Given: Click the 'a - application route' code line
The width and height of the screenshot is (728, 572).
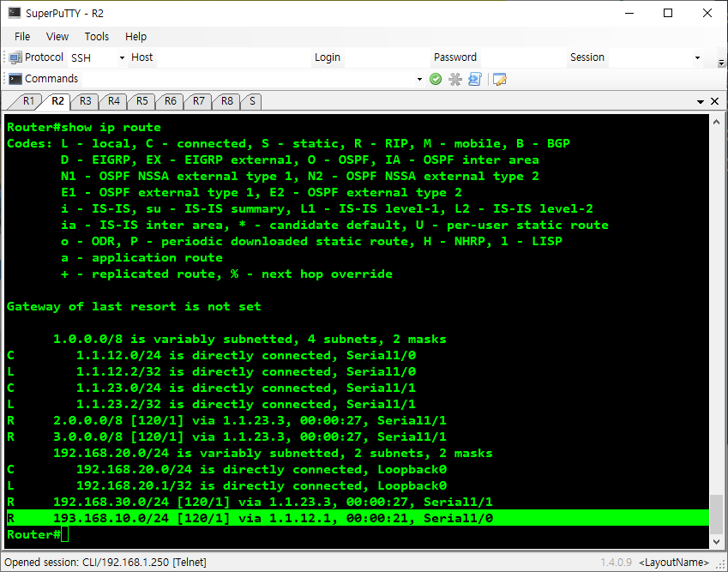Looking at the screenshot, I should click(x=141, y=257).
